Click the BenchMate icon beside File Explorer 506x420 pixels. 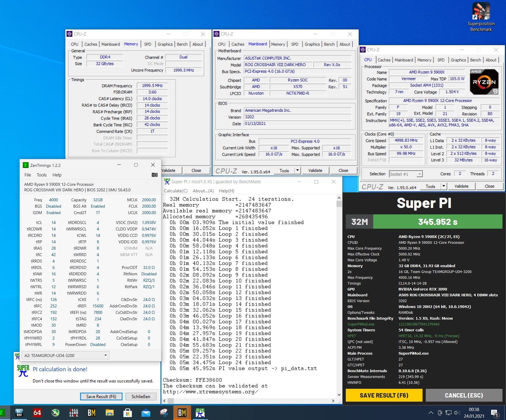coord(92,412)
